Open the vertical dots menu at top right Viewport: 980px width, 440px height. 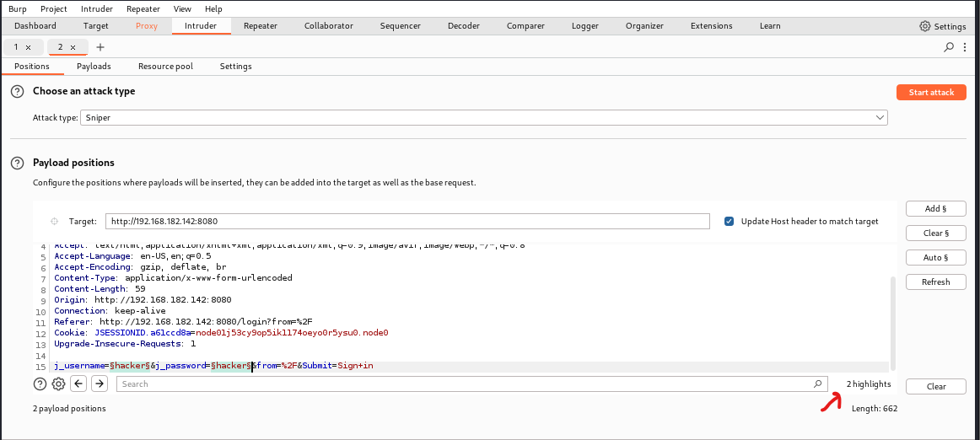point(965,47)
